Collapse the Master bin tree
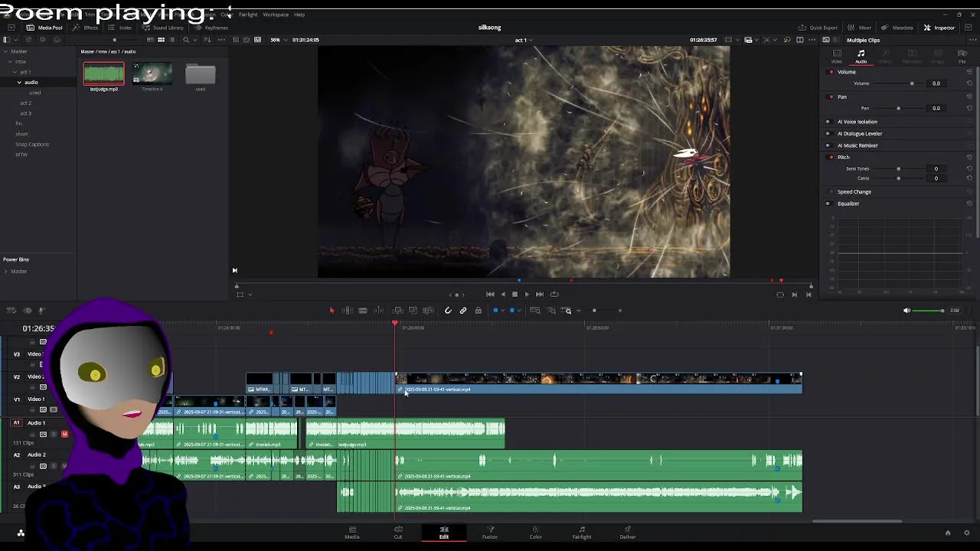The image size is (980, 551). click(x=5, y=51)
